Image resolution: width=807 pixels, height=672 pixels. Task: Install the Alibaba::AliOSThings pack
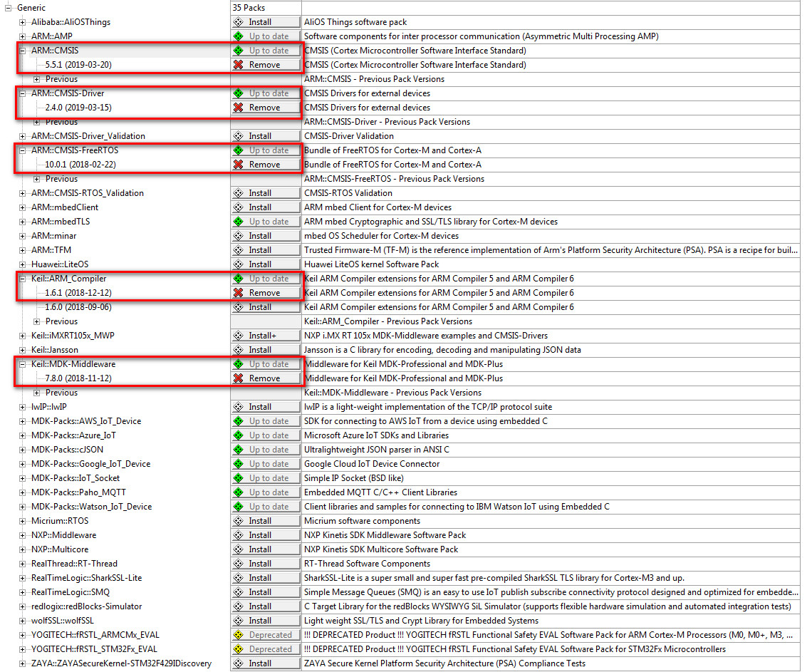pyautogui.click(x=266, y=22)
